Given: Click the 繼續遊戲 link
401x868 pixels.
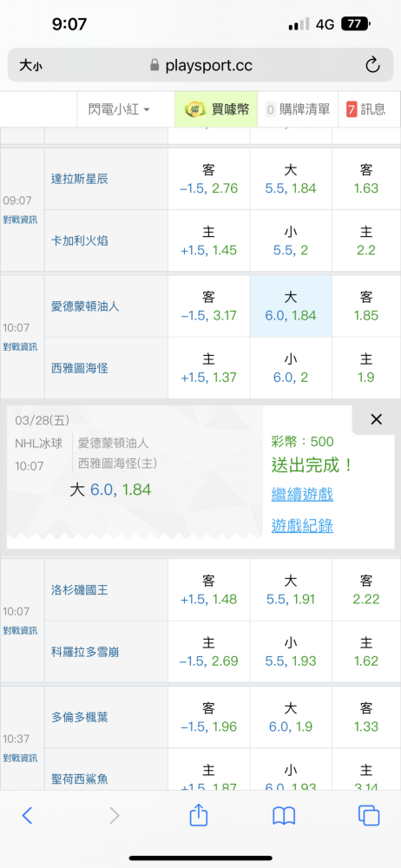Looking at the screenshot, I should pos(302,494).
